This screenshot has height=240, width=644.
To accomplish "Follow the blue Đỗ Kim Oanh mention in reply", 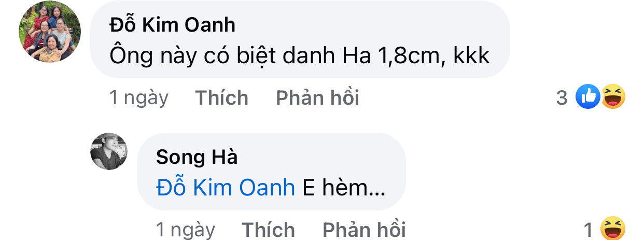I will coord(226,188).
